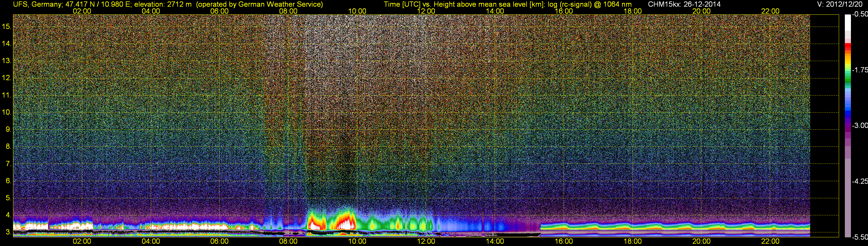
Task: Select '22:00' on the bottom time axis
Action: pyautogui.click(x=770, y=241)
